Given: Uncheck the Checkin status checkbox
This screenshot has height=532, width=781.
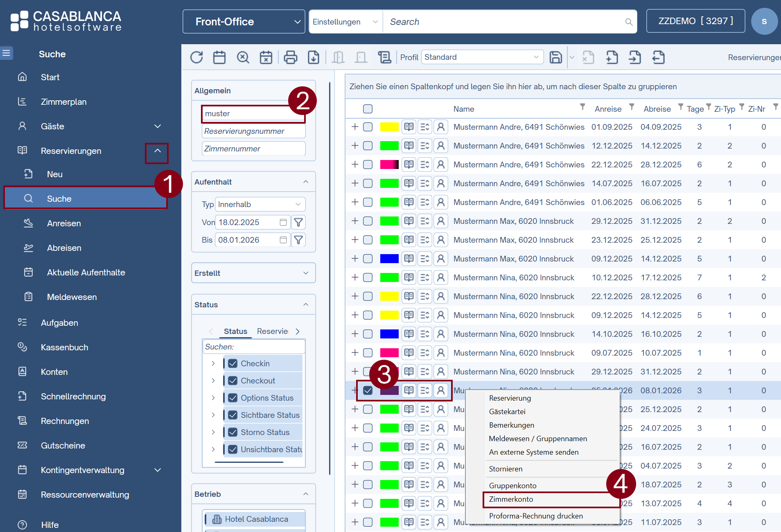Looking at the screenshot, I should pos(233,363).
